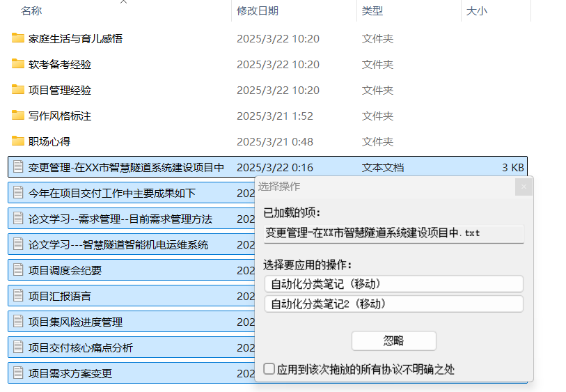Click folder icon of 软考备考经验

[x=17, y=64]
